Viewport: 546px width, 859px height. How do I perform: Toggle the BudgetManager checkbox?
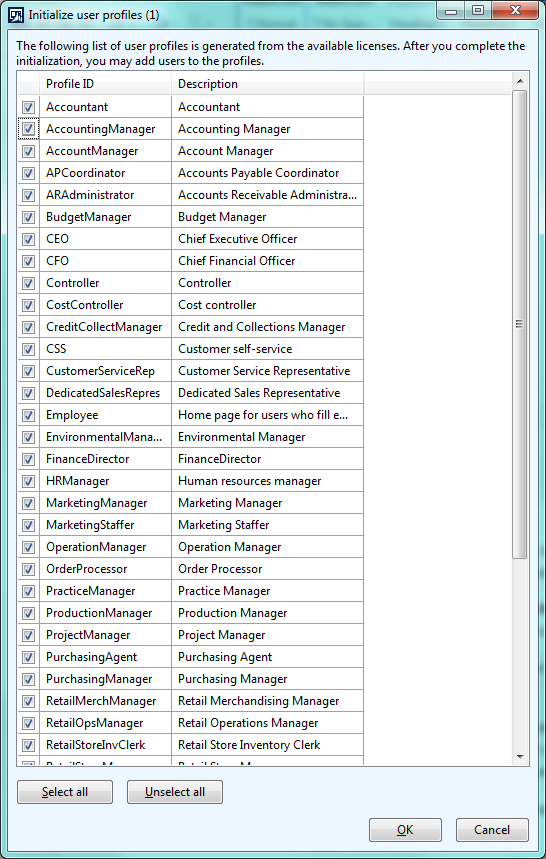pyautogui.click(x=28, y=217)
